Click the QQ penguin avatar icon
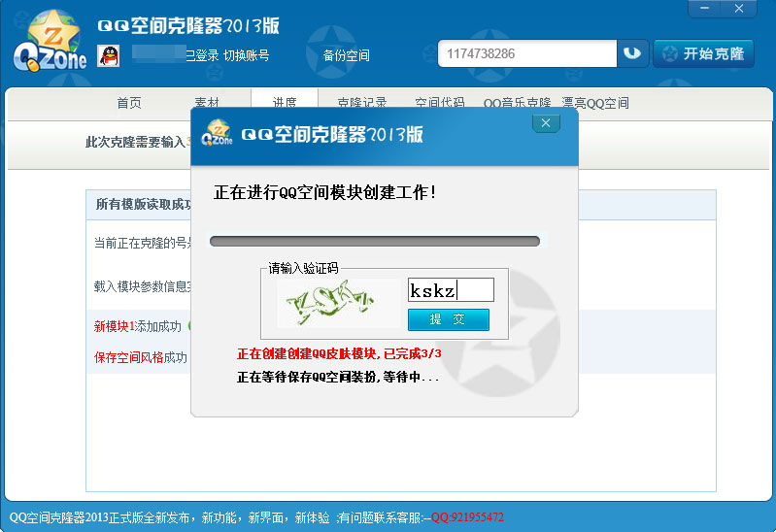Image resolution: width=776 pixels, height=532 pixels. tap(109, 55)
